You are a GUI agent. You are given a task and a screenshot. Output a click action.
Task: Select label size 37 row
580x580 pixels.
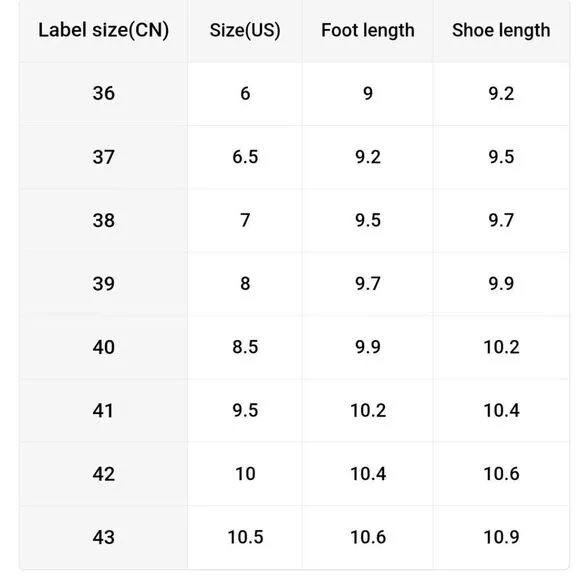tap(294, 157)
